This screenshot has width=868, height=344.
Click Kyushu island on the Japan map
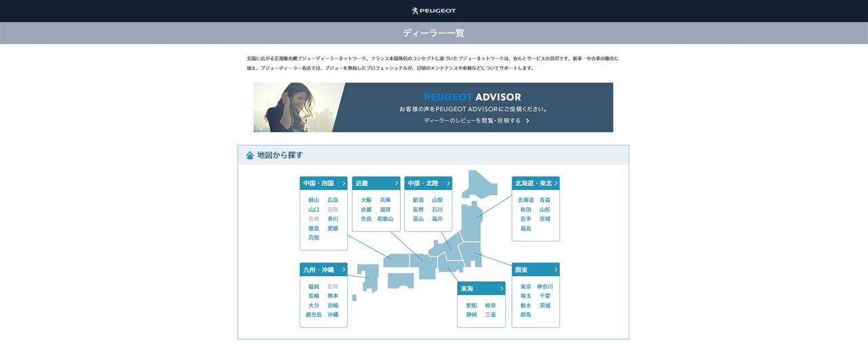pyautogui.click(x=368, y=277)
